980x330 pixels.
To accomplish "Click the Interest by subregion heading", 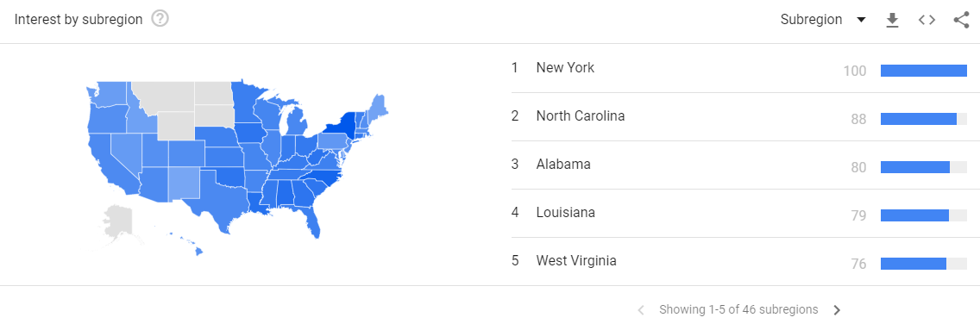I will (x=79, y=19).
